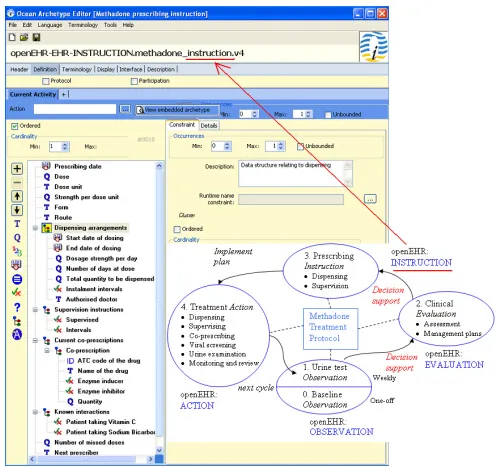Collapse the Supervision instructions node
The width and height of the screenshot is (496, 468).
pyautogui.click(x=35, y=310)
